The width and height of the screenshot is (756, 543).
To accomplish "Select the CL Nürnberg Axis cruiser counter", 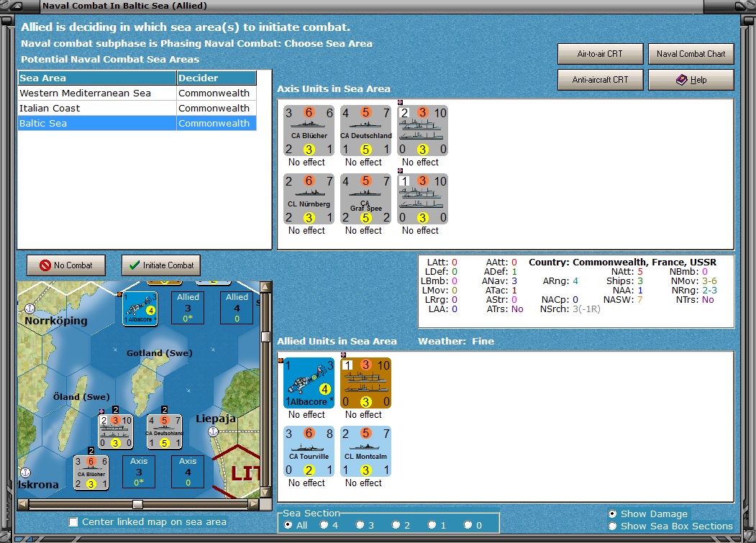I will [x=309, y=199].
